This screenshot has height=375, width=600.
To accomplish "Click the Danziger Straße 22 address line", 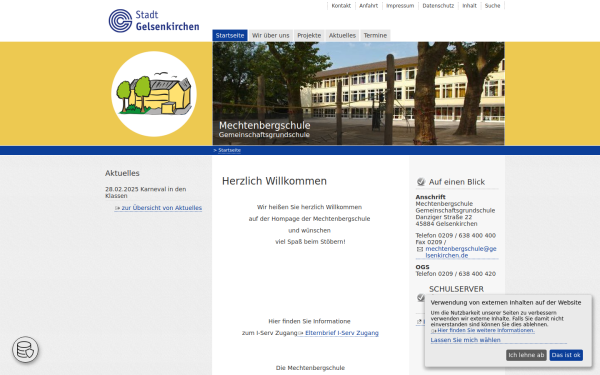I will pyautogui.click(x=443, y=217).
